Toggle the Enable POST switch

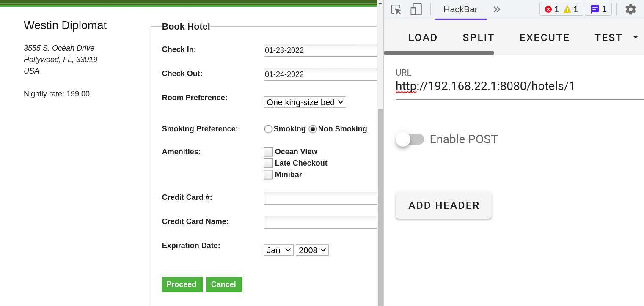tap(410, 139)
